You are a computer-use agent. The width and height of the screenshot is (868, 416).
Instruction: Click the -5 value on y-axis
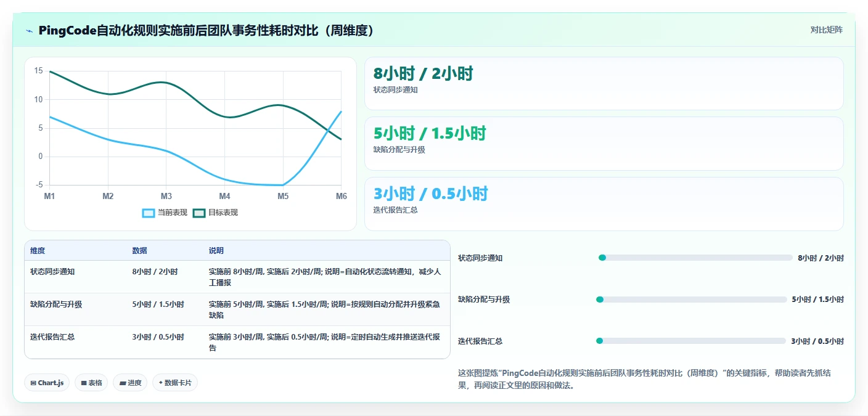pyautogui.click(x=39, y=185)
